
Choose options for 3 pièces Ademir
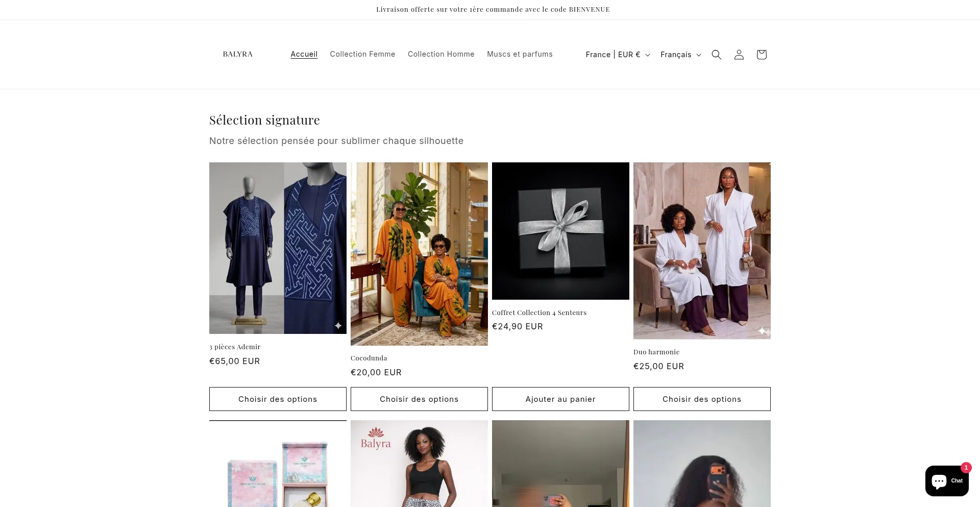(278, 399)
